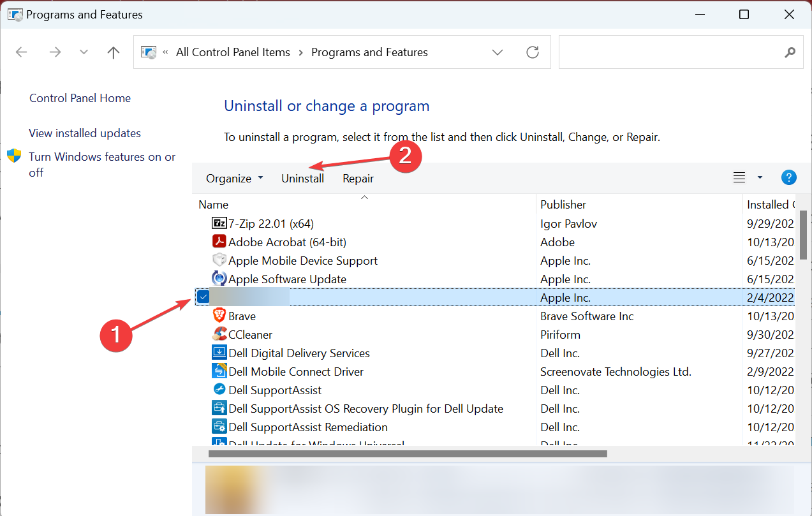
Task: Click the CCleaner icon
Action: click(x=219, y=334)
